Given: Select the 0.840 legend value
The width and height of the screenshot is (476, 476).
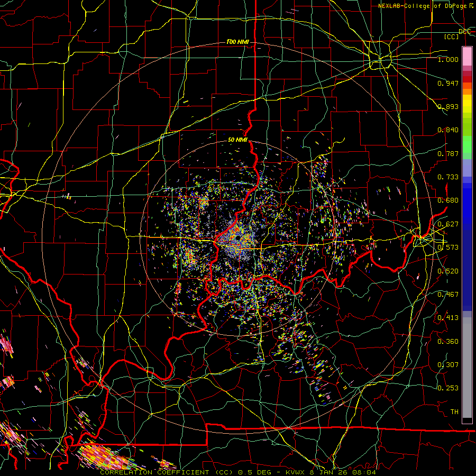Looking at the screenshot, I should tap(448, 130).
